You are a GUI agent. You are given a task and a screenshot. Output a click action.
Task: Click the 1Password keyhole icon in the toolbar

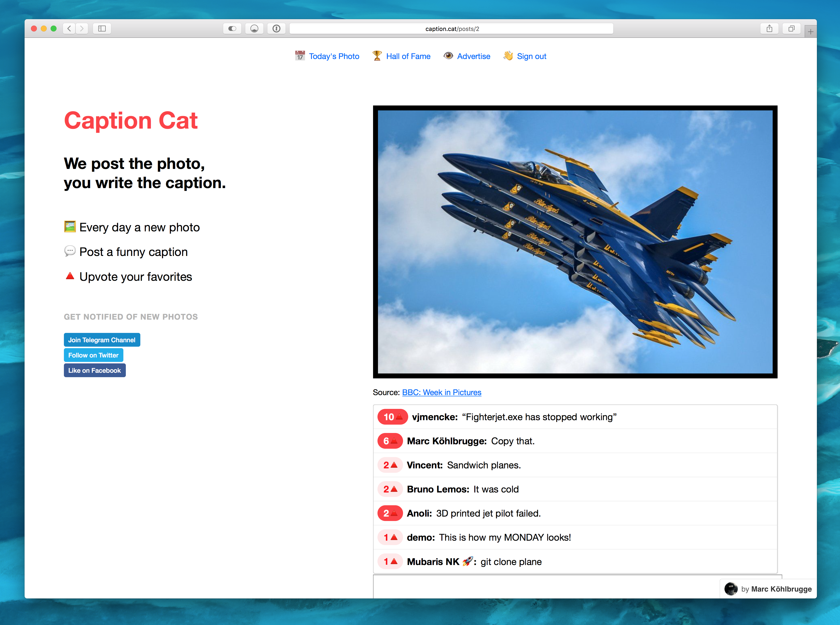[x=276, y=28]
